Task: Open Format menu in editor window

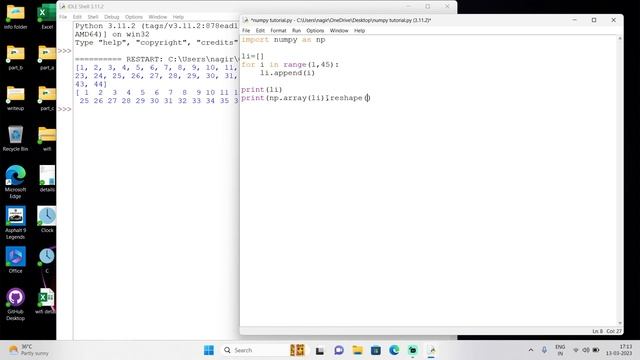Action: click(278, 31)
